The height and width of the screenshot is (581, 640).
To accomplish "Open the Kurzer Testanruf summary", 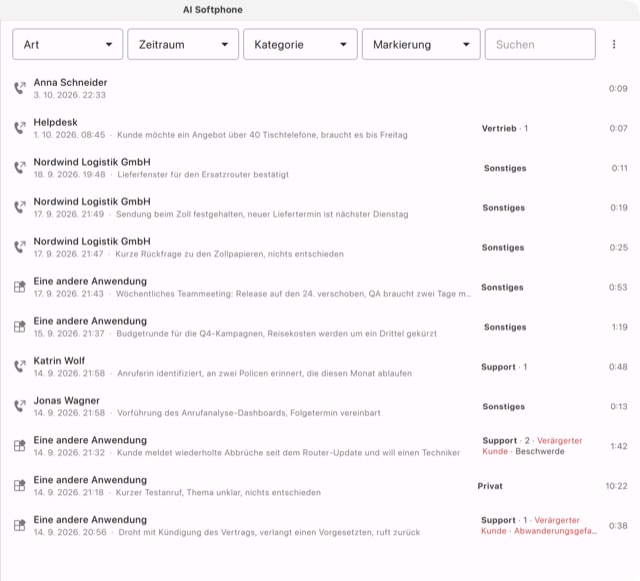I will [320, 486].
